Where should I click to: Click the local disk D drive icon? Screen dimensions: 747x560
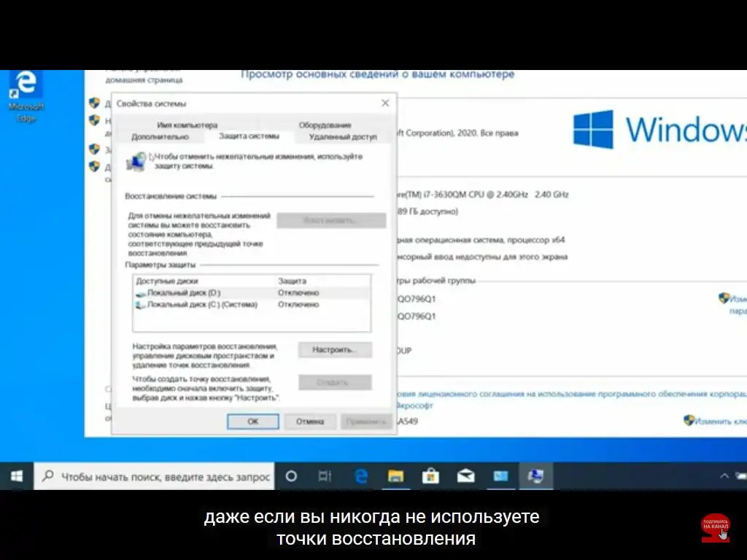pos(140,294)
